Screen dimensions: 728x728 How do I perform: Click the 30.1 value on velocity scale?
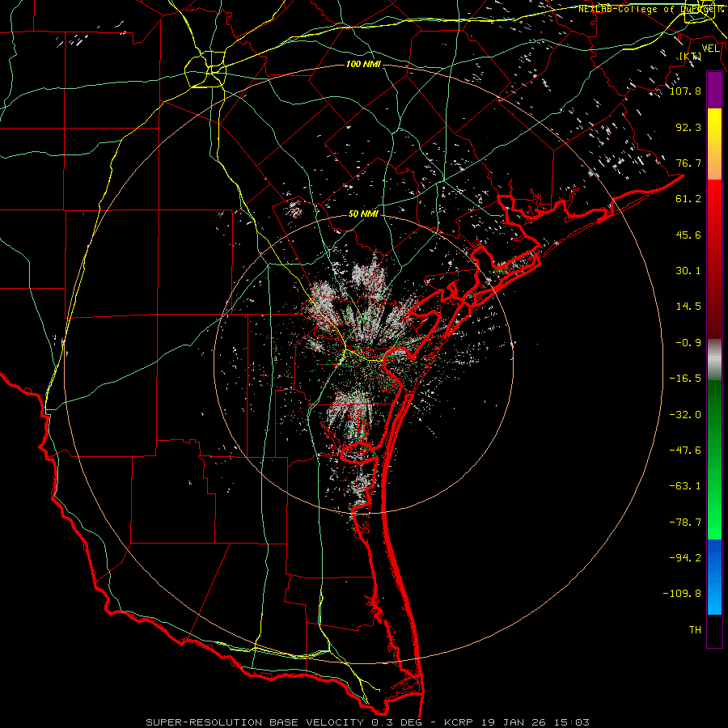click(688, 271)
